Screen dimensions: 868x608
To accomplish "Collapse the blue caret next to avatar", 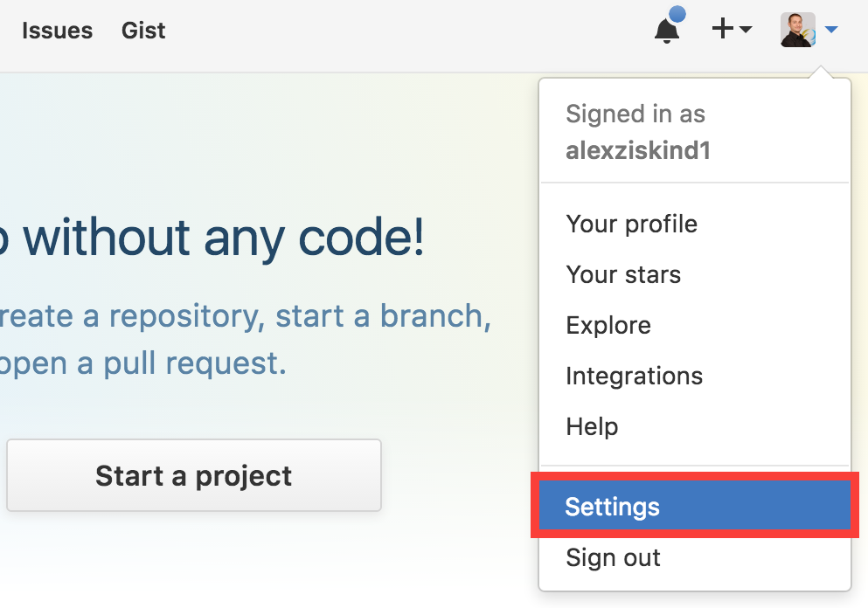I will (831, 31).
